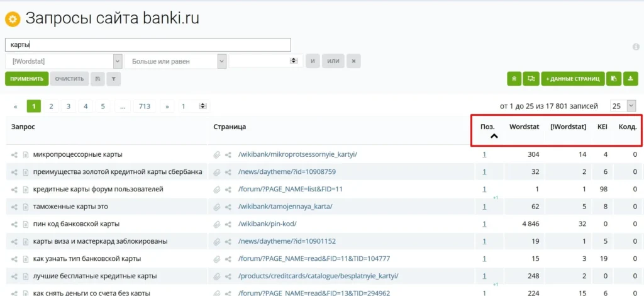Viewport: 644px width, 296px height.
Task: Sort by the [!Wordstat] column header
Action: (x=568, y=127)
